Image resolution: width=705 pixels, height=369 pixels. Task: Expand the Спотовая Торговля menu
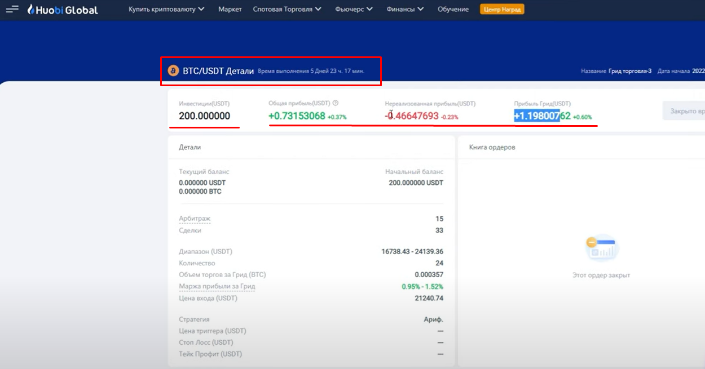point(287,9)
